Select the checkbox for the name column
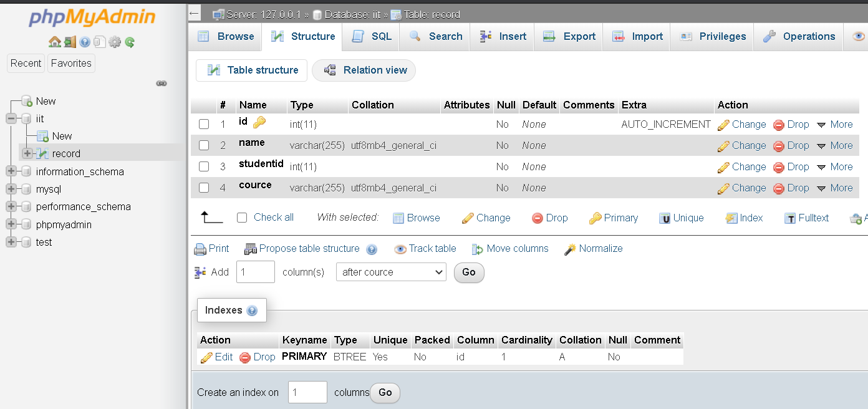 coord(204,145)
